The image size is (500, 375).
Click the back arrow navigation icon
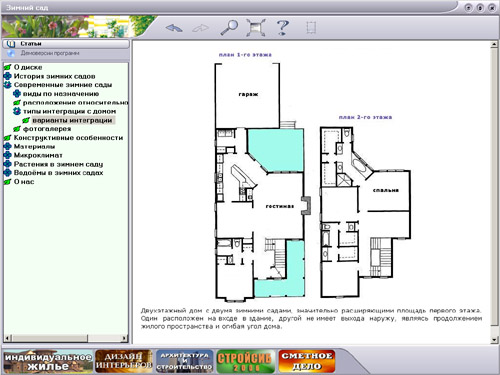coord(174,28)
